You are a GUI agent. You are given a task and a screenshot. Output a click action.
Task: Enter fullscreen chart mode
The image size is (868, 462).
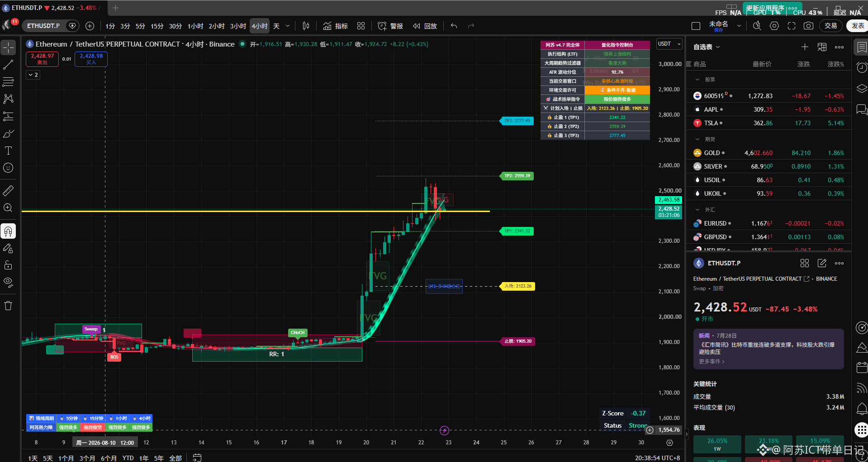click(792, 26)
